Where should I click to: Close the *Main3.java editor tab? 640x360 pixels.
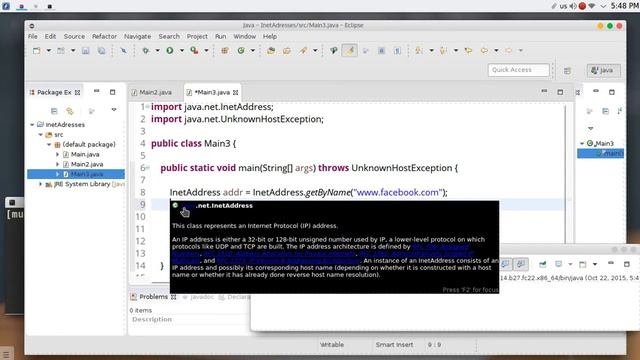point(236,93)
